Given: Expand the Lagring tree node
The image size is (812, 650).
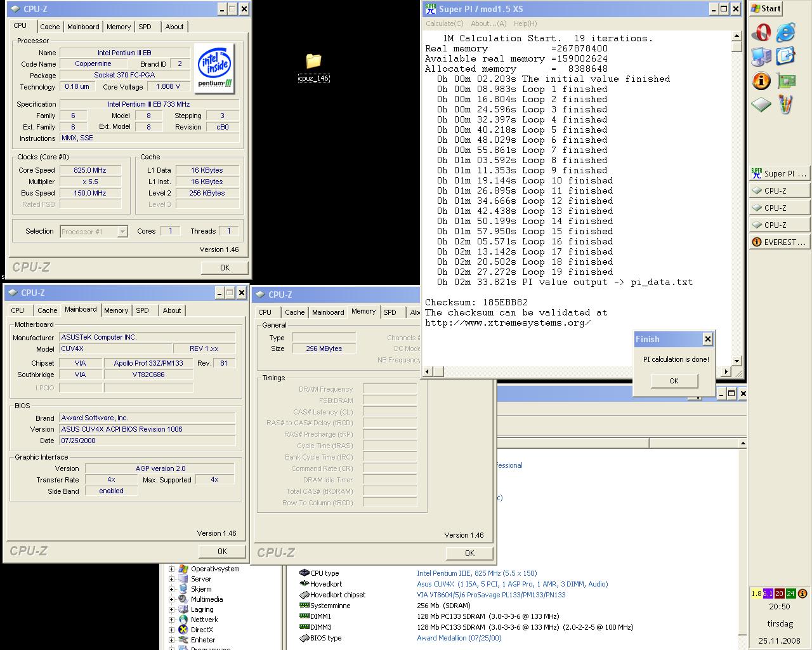Looking at the screenshot, I should pyautogui.click(x=171, y=609).
